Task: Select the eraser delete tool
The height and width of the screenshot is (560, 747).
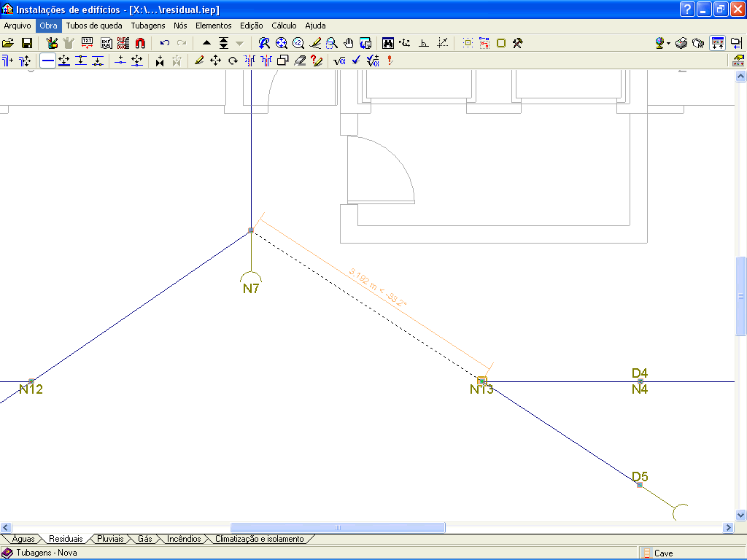Action: tap(300, 61)
